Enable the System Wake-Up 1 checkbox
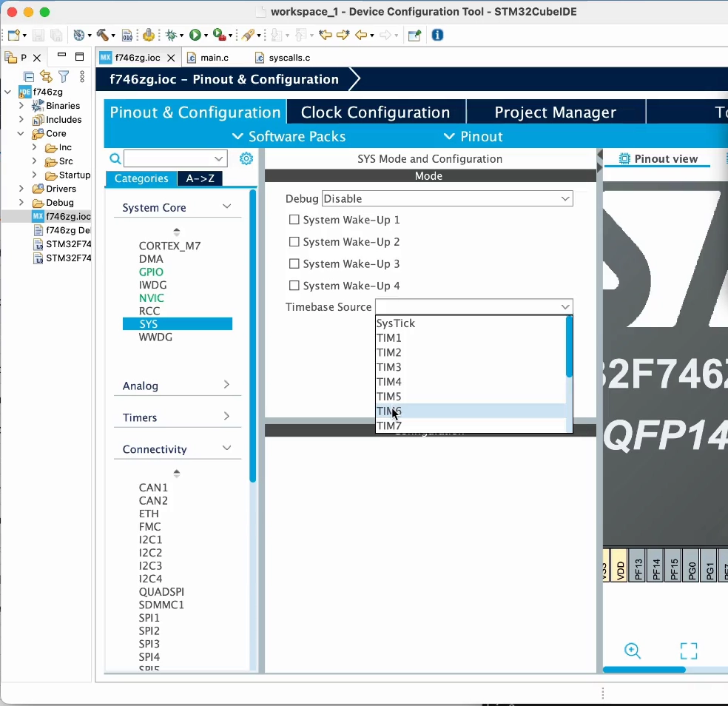Screen dimensions: 728x706 click(294, 220)
